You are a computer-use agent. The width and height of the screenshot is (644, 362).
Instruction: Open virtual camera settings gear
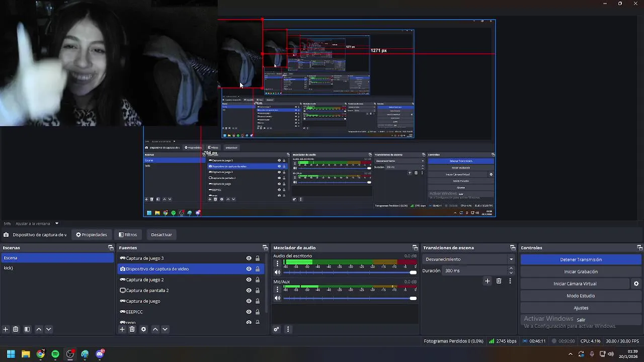(x=636, y=284)
